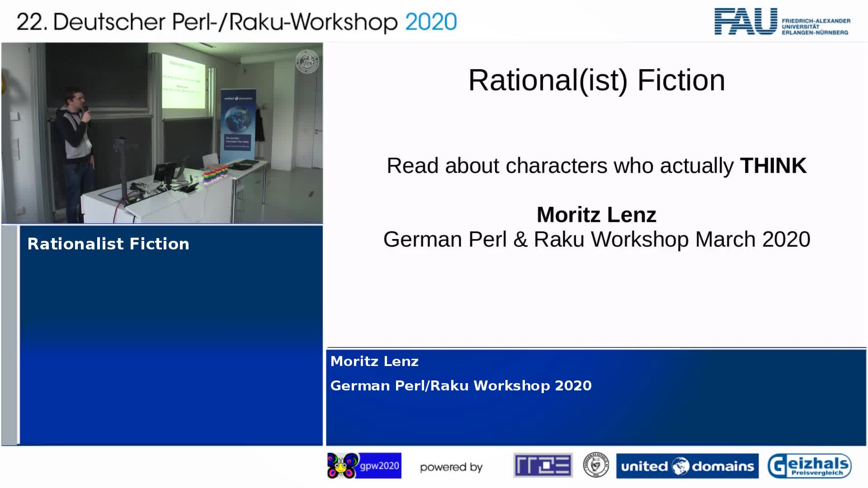This screenshot has width=868, height=488.
Task: Click the globe in united domains logo
Action: point(680,466)
